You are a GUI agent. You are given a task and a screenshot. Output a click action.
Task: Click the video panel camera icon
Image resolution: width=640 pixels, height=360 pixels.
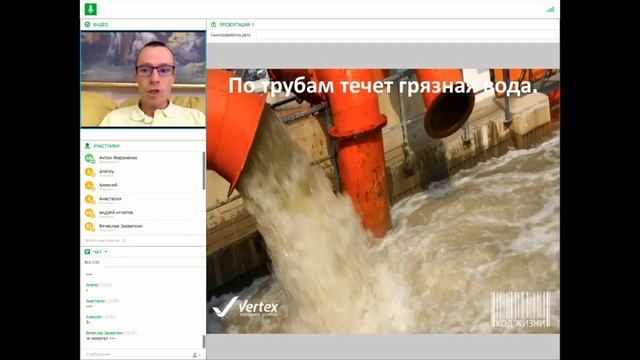coord(87,24)
